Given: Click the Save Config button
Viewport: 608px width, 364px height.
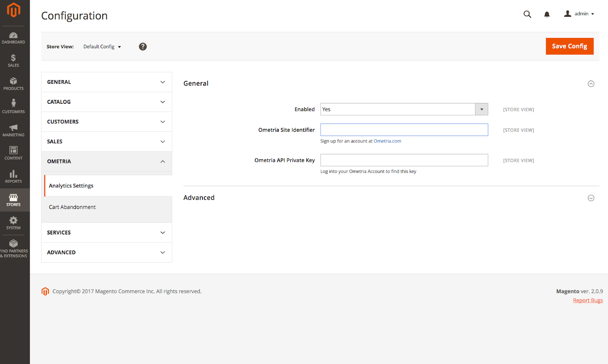Looking at the screenshot, I should 570,46.
